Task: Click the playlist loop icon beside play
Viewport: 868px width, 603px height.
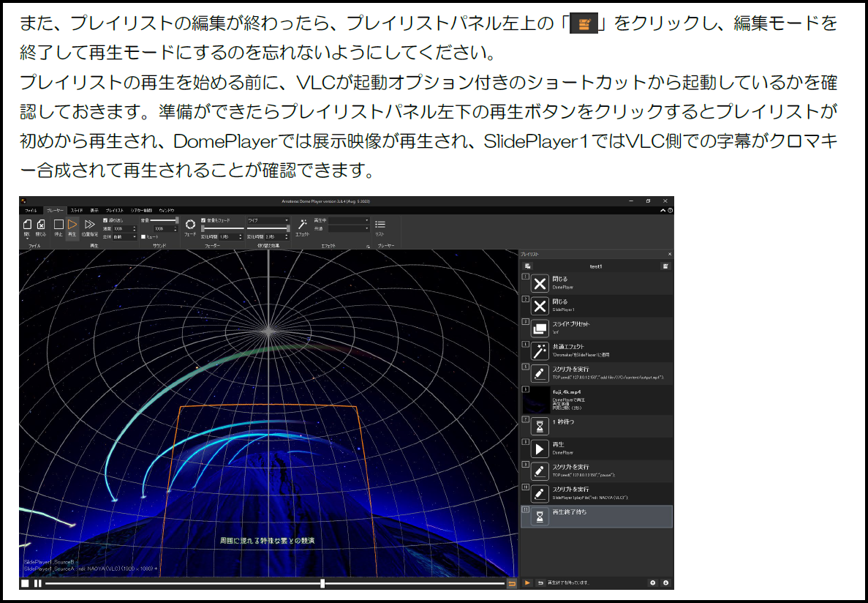Action: (540, 583)
